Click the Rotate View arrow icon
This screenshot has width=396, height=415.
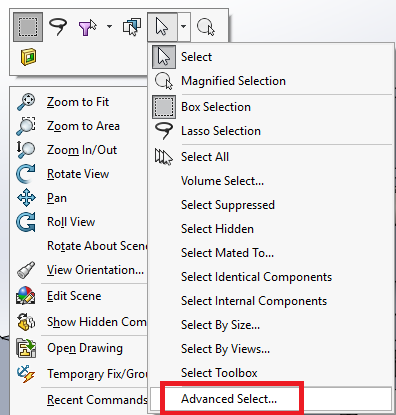(x=26, y=174)
